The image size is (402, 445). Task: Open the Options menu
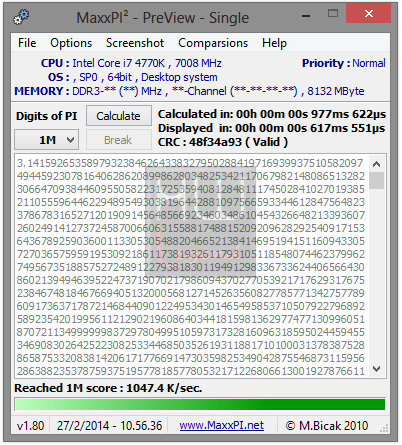[x=71, y=43]
